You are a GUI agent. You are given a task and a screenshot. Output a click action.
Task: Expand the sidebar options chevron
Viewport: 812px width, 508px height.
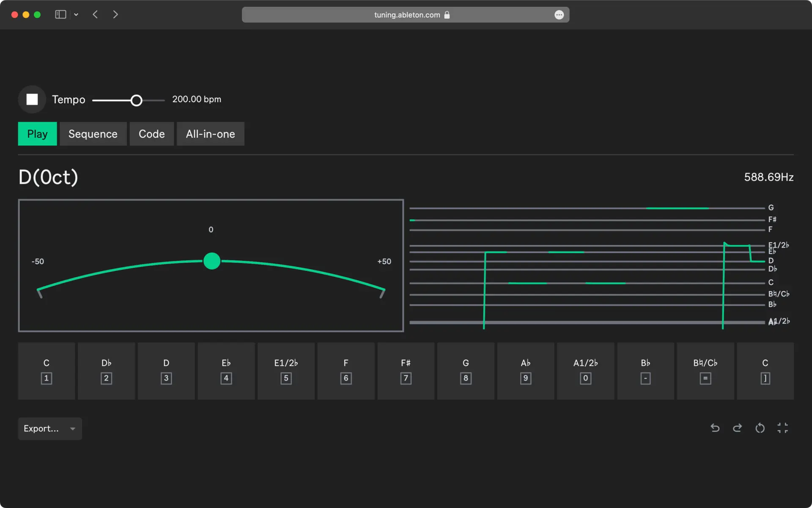click(x=76, y=14)
